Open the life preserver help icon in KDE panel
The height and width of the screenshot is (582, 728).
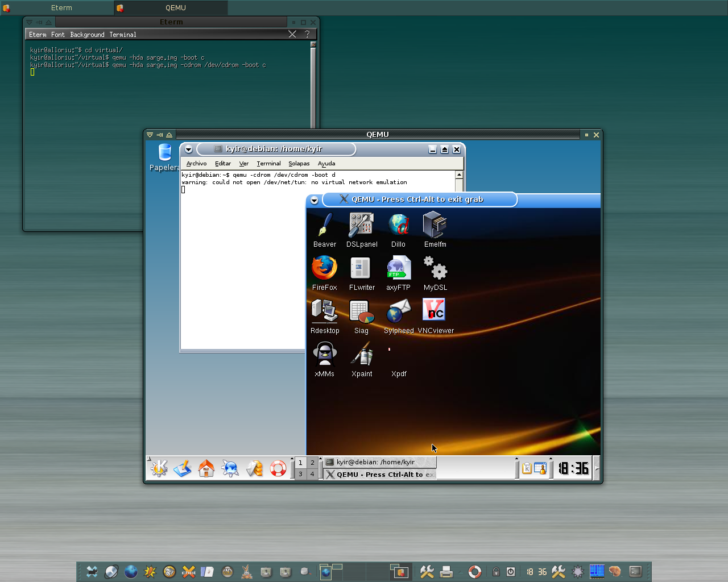pyautogui.click(x=278, y=468)
